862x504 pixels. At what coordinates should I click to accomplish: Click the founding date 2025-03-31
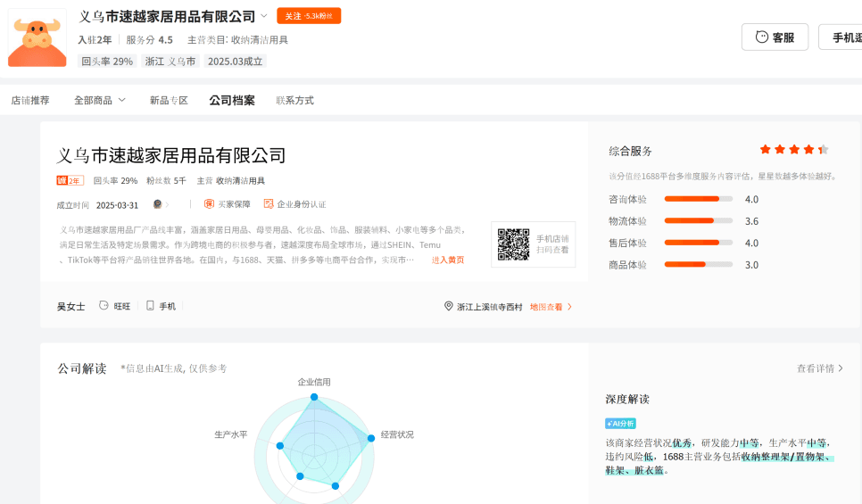click(x=117, y=205)
